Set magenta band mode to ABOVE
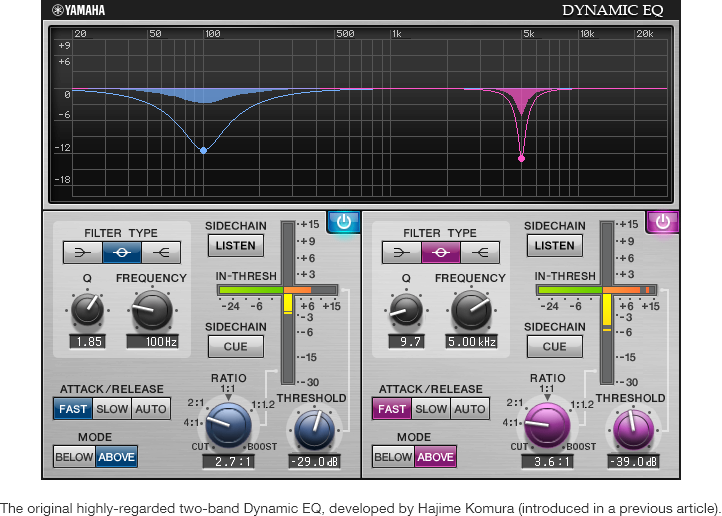Screen dimensions: 722x516 tap(436, 457)
